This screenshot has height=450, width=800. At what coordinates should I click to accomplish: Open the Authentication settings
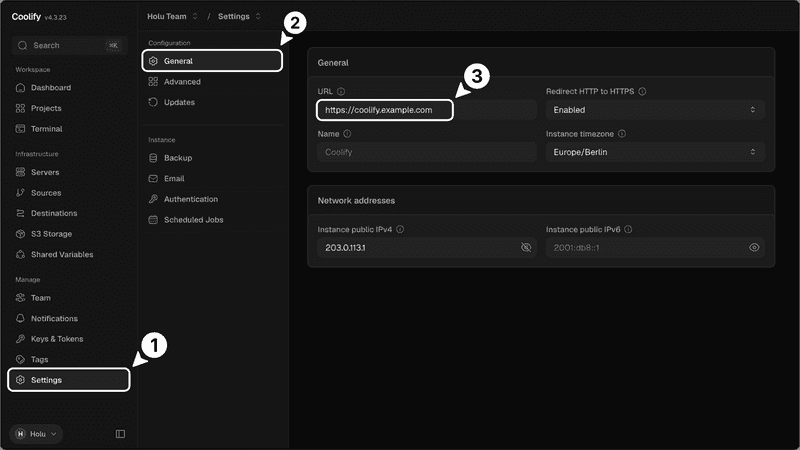click(x=212, y=199)
